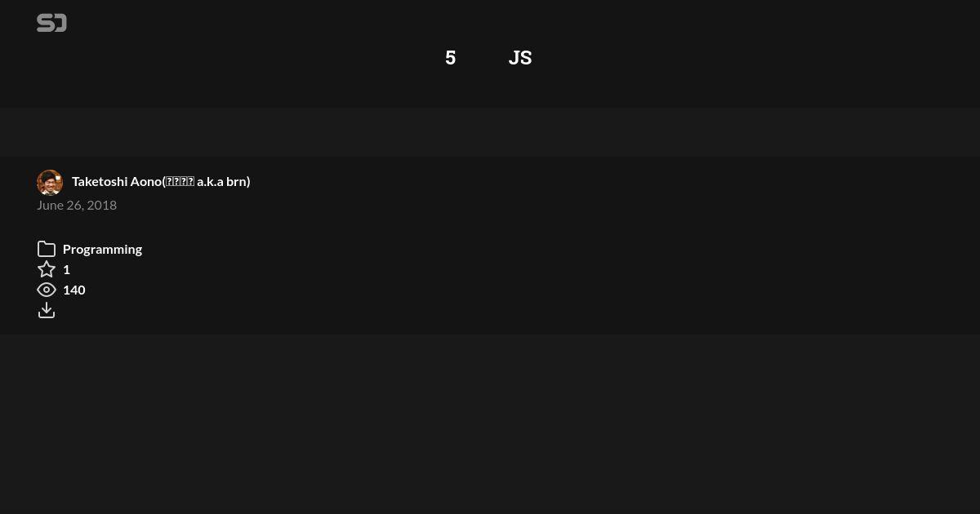Visit Taketoshi Aono's author profile name
Image resolution: width=980 pixels, height=514 pixels.
(161, 181)
